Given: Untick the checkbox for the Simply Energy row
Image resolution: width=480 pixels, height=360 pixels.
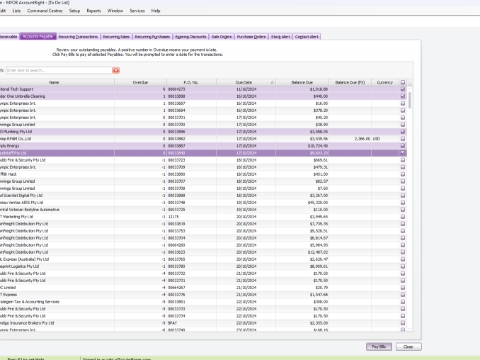Looking at the screenshot, I should tap(403, 146).
